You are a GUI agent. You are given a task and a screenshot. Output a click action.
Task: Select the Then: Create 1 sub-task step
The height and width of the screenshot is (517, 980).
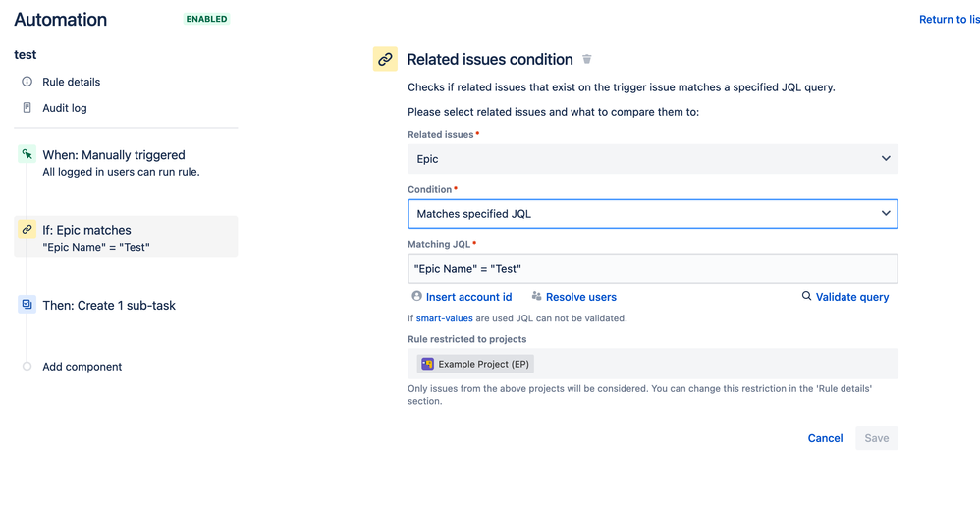click(109, 305)
